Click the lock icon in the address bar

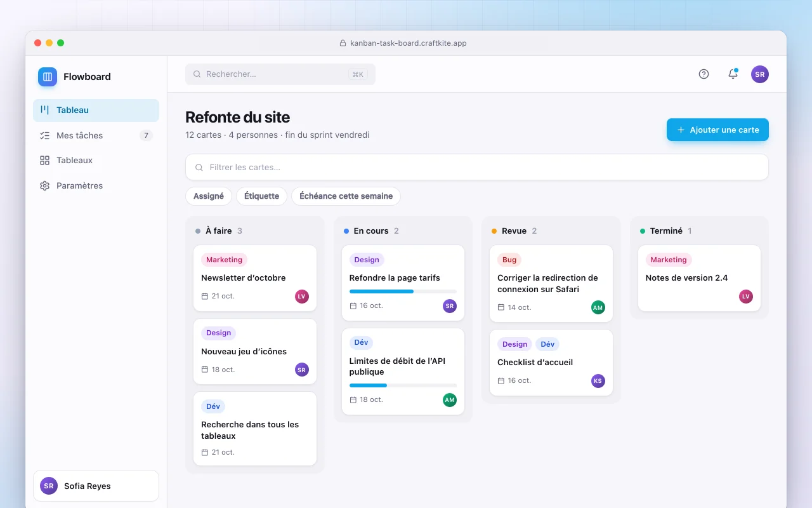(344, 43)
